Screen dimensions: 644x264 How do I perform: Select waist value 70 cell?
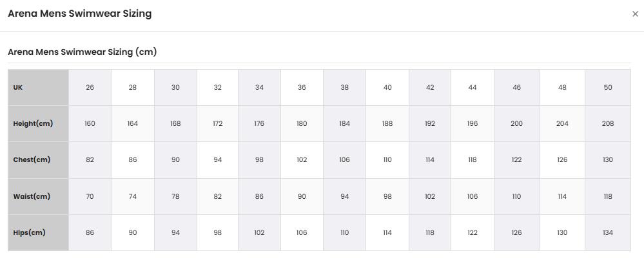point(90,196)
